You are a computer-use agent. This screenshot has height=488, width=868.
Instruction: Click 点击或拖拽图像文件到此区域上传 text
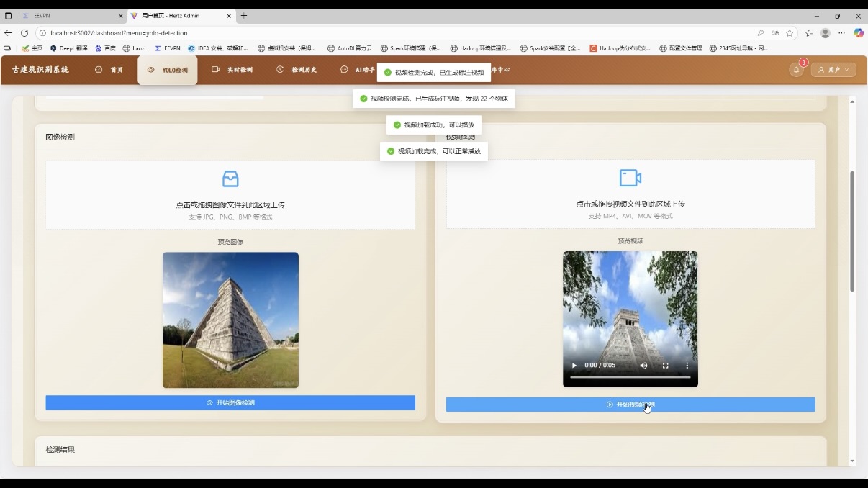230,205
